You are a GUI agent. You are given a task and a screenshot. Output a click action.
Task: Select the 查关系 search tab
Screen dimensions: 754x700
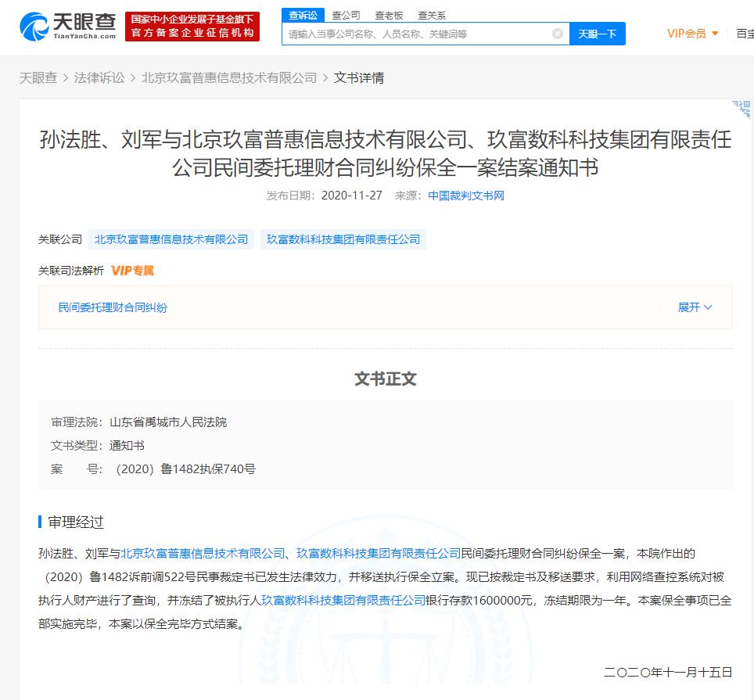(431, 16)
